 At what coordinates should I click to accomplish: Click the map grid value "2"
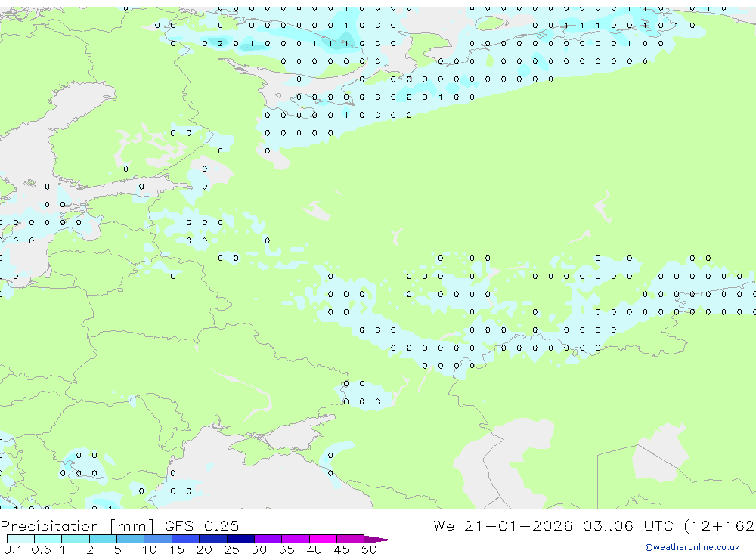(x=220, y=43)
